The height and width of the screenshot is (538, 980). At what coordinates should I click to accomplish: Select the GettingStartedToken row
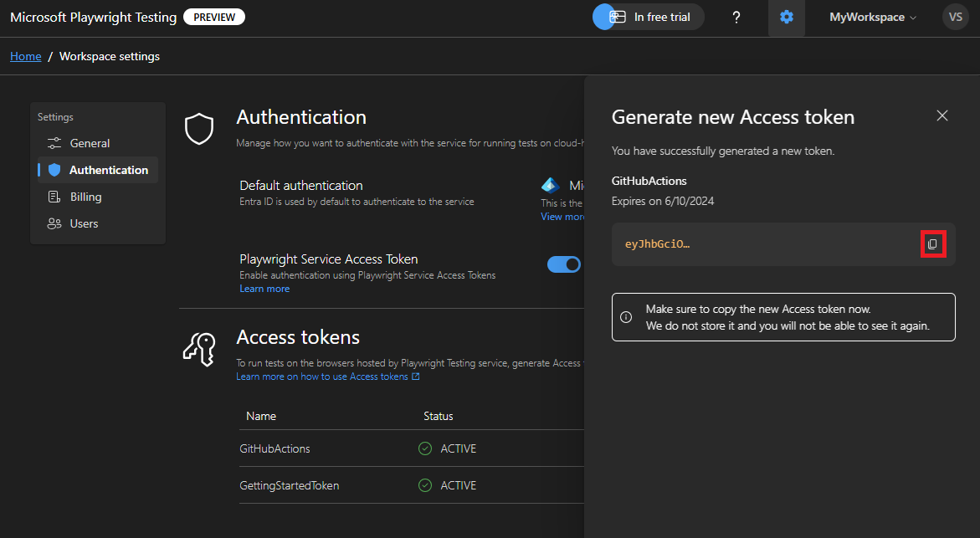click(x=289, y=485)
